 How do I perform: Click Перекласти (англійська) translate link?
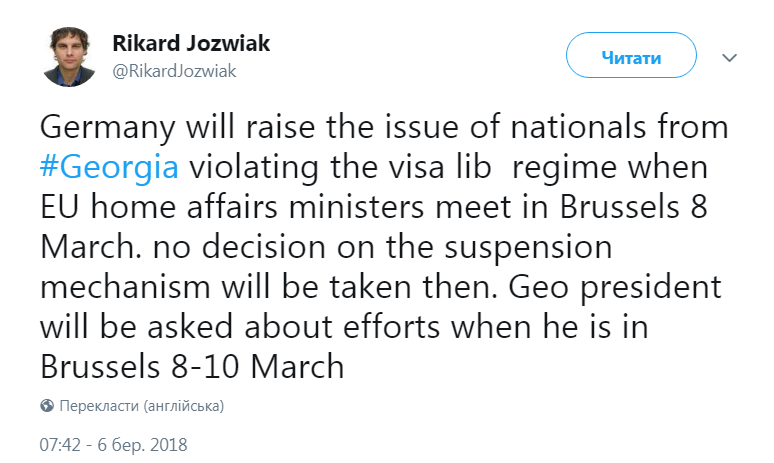tap(141, 407)
